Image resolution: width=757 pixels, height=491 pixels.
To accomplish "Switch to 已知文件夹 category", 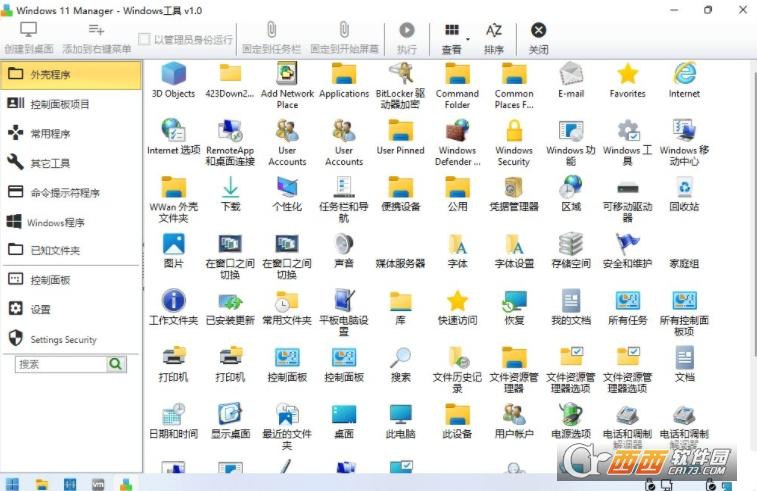I will click(71, 250).
